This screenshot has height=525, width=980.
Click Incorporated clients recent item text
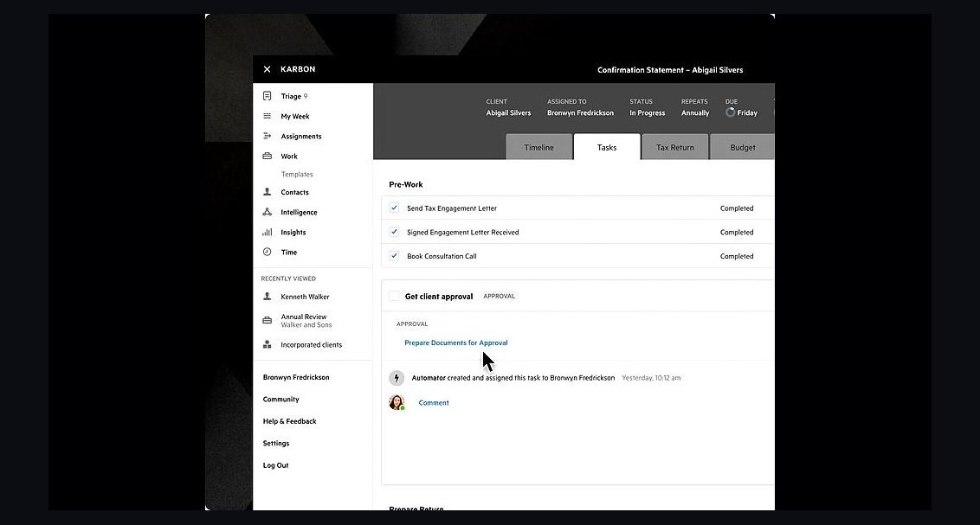click(x=312, y=344)
